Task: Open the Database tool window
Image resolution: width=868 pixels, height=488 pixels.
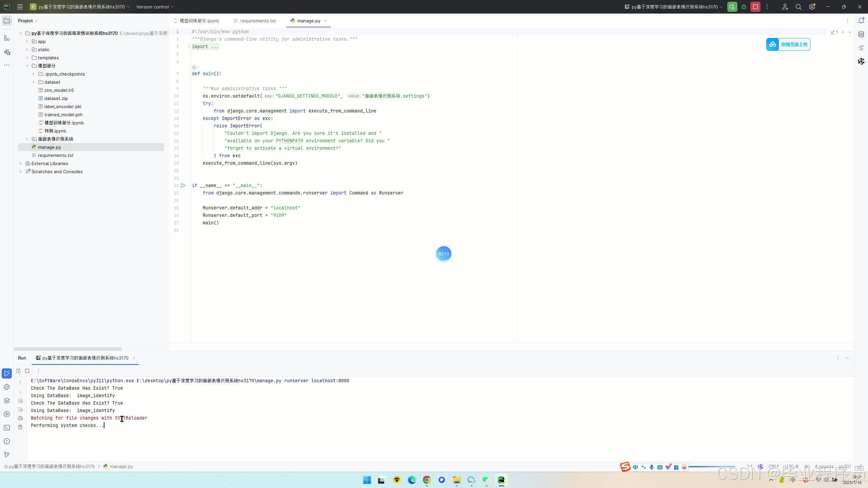Action: click(x=861, y=34)
